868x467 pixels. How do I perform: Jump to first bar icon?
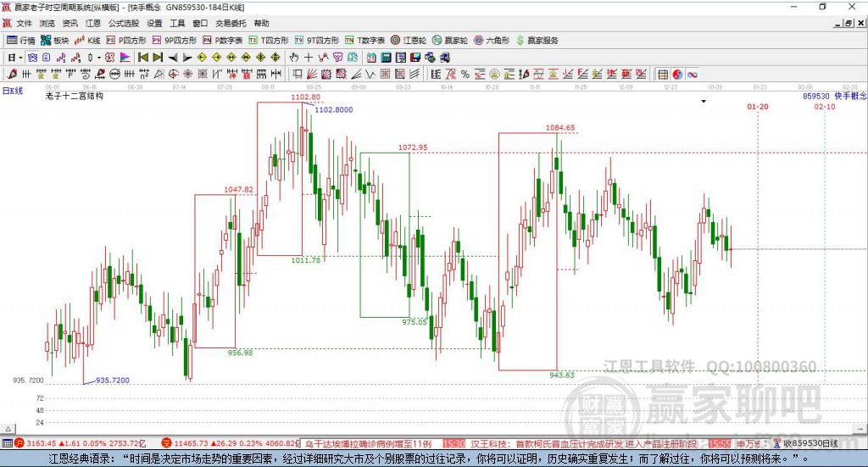tap(142, 58)
